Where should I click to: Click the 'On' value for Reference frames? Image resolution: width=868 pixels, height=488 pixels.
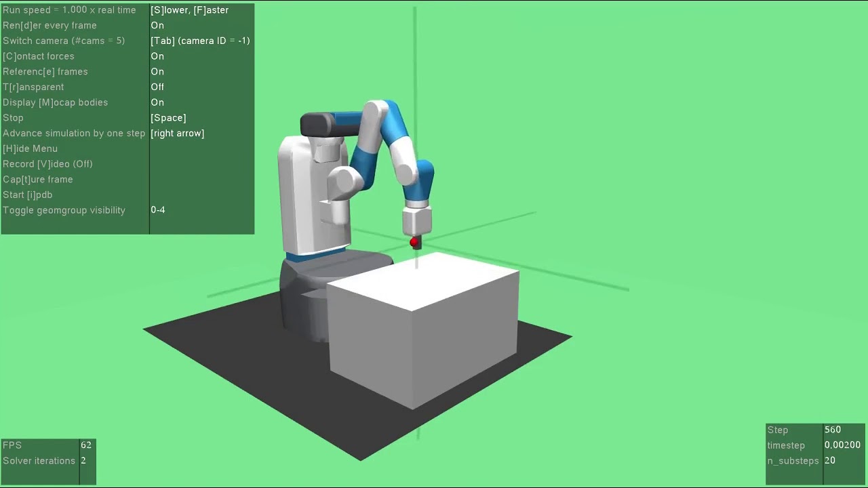pos(157,72)
